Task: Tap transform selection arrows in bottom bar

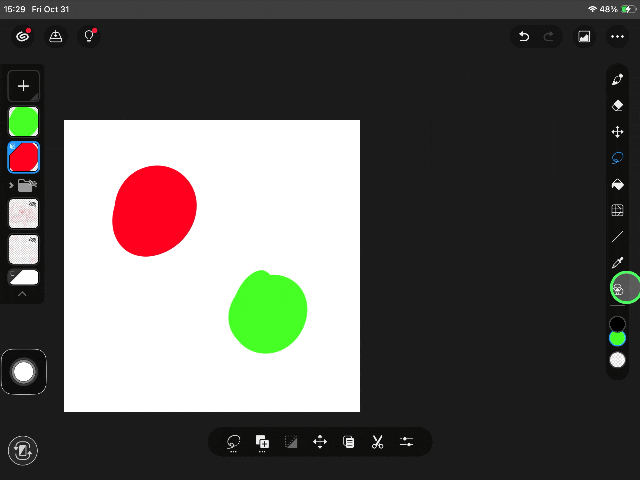Action: click(x=320, y=442)
